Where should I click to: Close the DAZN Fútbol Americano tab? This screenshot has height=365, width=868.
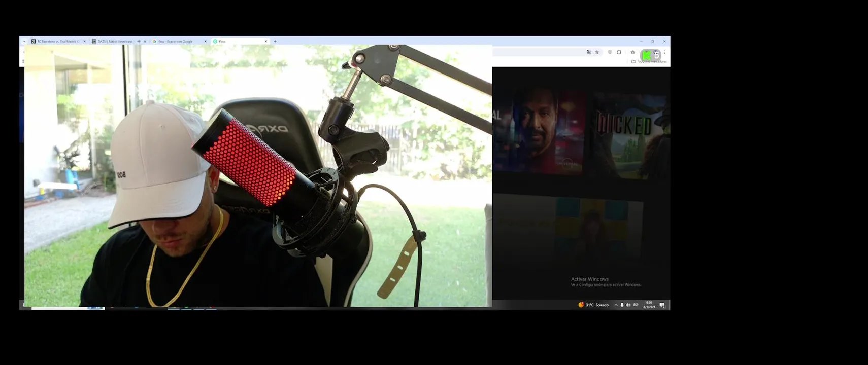click(145, 41)
